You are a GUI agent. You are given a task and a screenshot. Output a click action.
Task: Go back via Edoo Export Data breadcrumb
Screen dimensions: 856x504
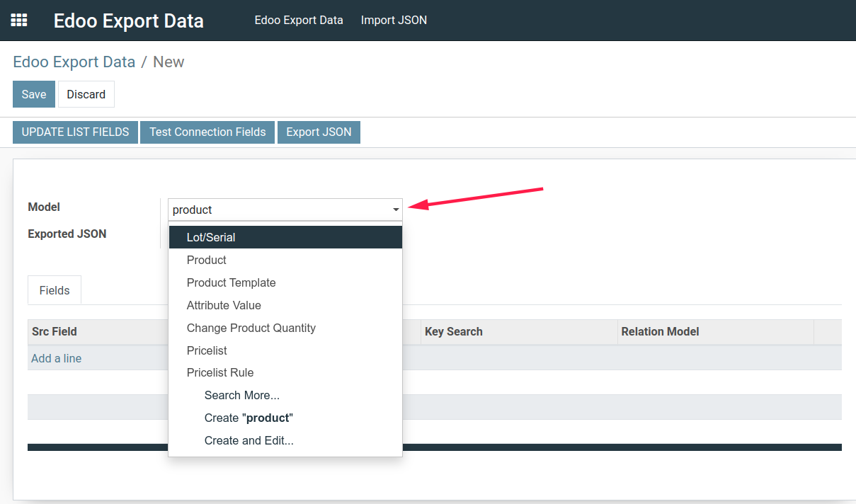coord(74,62)
